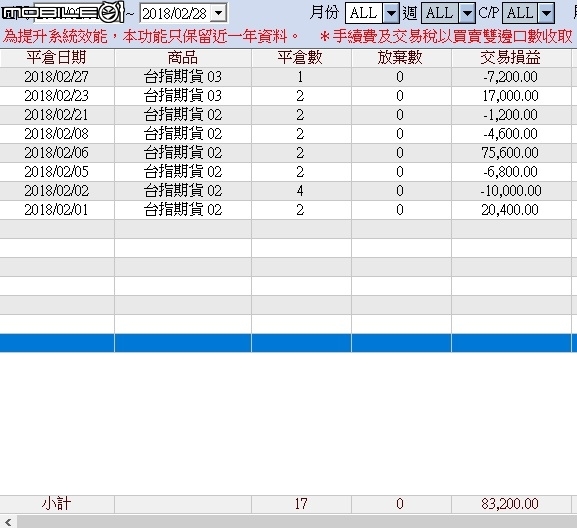
Task: Click the -4,600.00 profit/loss value
Action: coord(510,134)
